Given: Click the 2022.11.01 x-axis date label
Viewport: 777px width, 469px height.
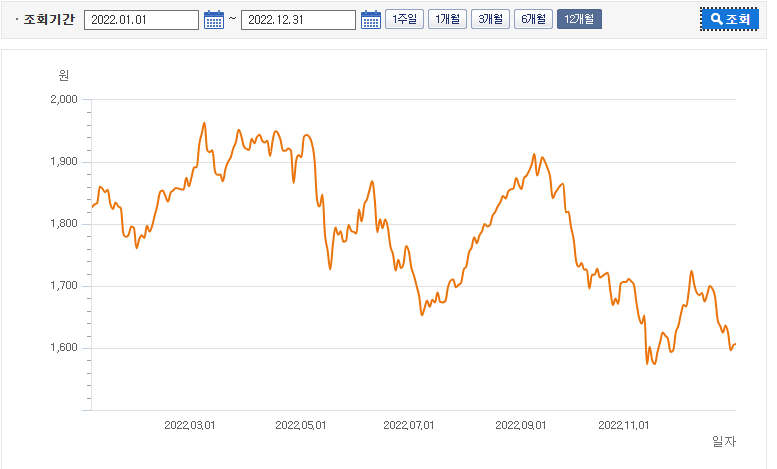Looking at the screenshot, I should [624, 425].
